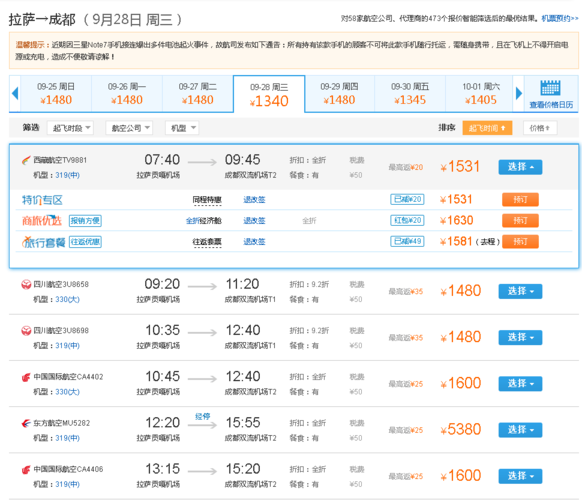This screenshot has width=582, height=500.
Task: Click the previous dates left arrow
Action: [15, 93]
